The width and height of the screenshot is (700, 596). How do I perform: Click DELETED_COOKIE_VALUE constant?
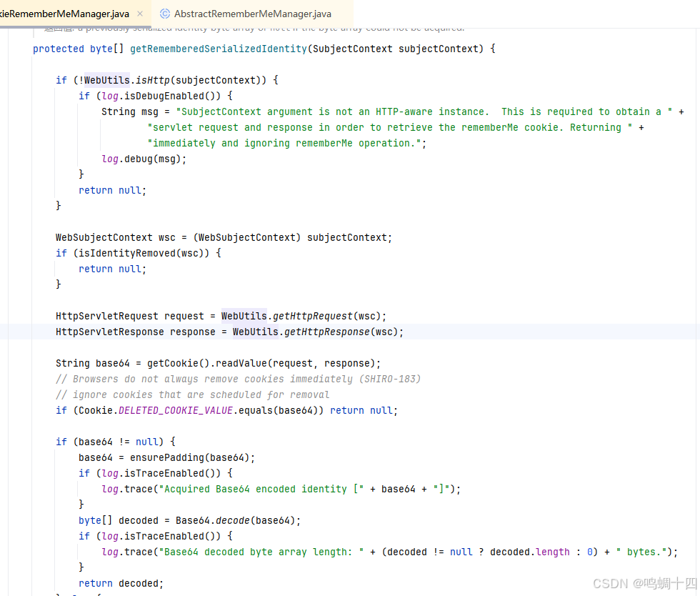pos(176,411)
